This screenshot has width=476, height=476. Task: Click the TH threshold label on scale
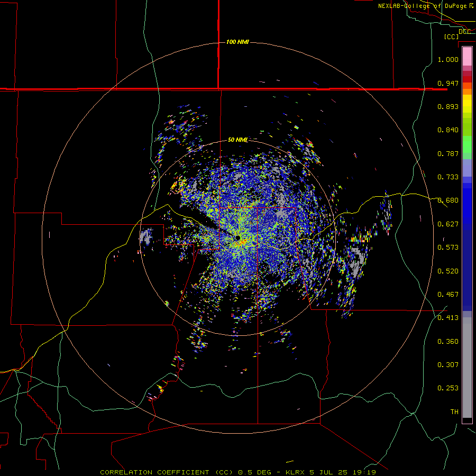click(x=454, y=412)
